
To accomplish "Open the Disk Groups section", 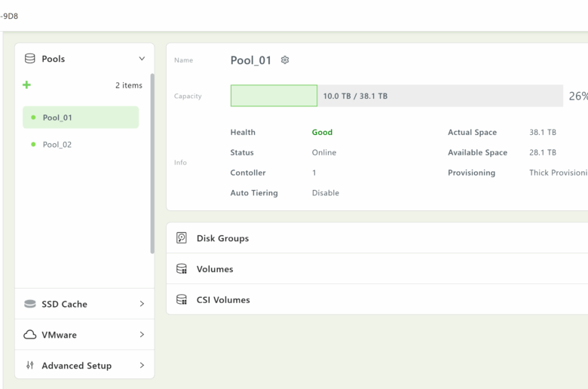I will pyautogui.click(x=222, y=238).
